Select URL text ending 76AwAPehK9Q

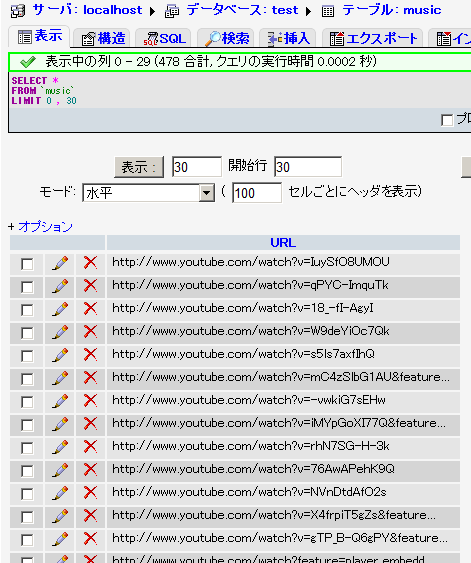[253, 469]
